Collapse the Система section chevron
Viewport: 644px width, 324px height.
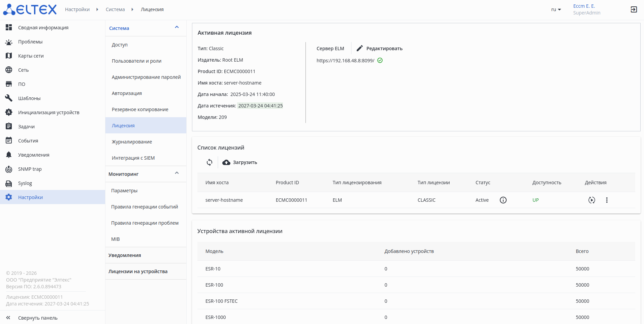177,27
